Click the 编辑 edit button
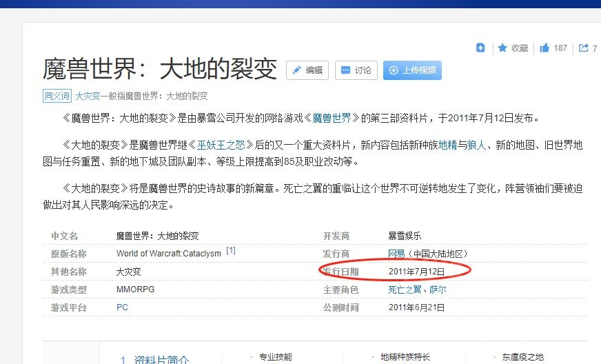This screenshot has width=601, height=364. [307, 70]
